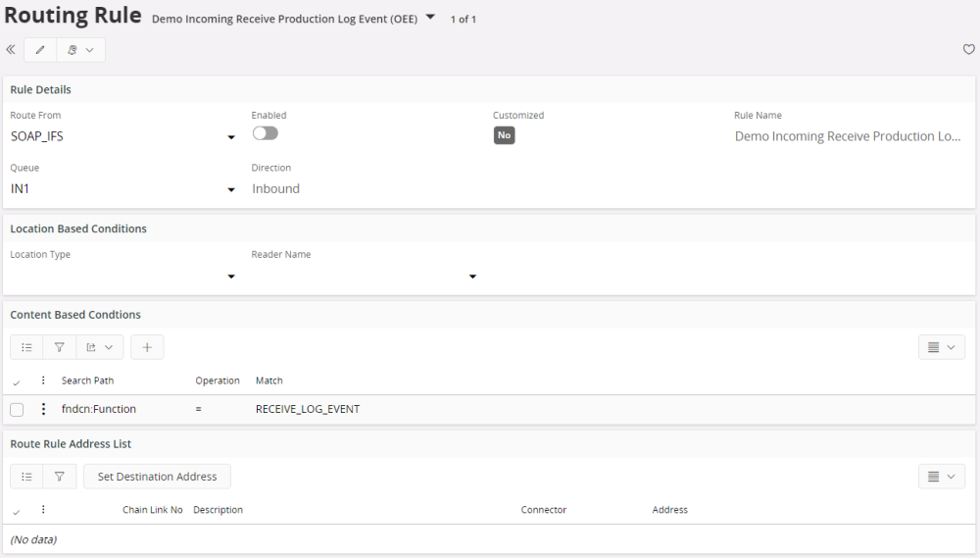
Task: Click list view icon in Route Rule Address List
Action: coord(26,477)
